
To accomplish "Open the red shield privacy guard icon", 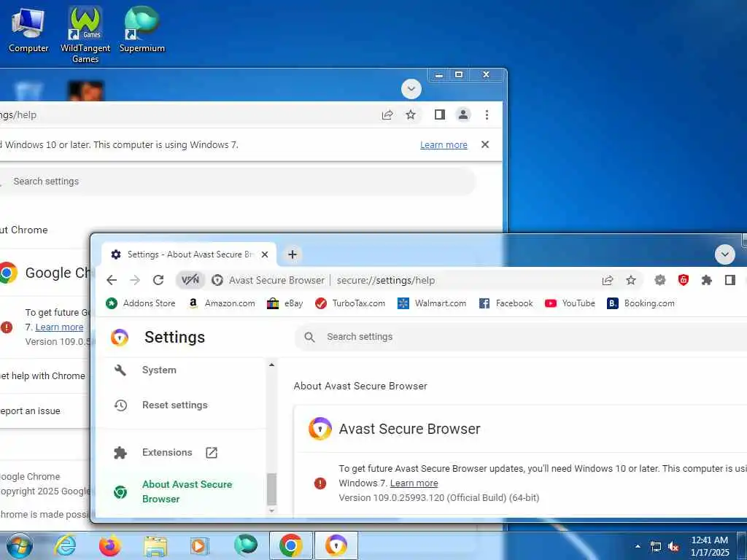I will click(683, 280).
